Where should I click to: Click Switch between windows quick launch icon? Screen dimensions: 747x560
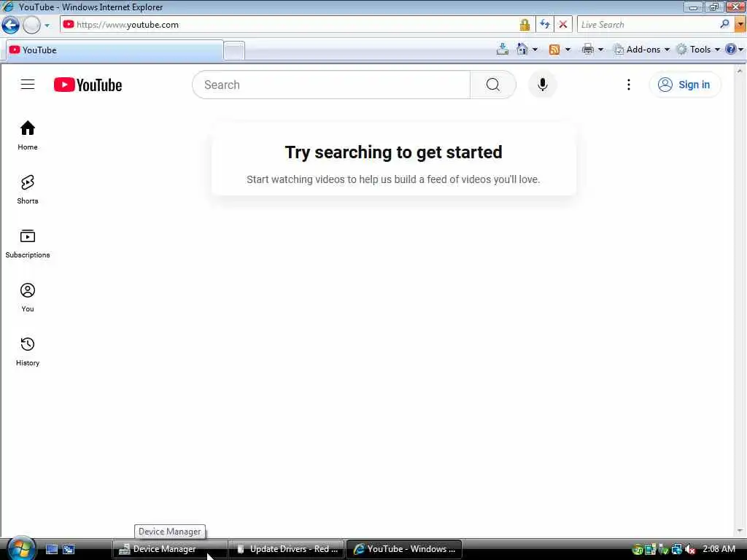tap(69, 549)
